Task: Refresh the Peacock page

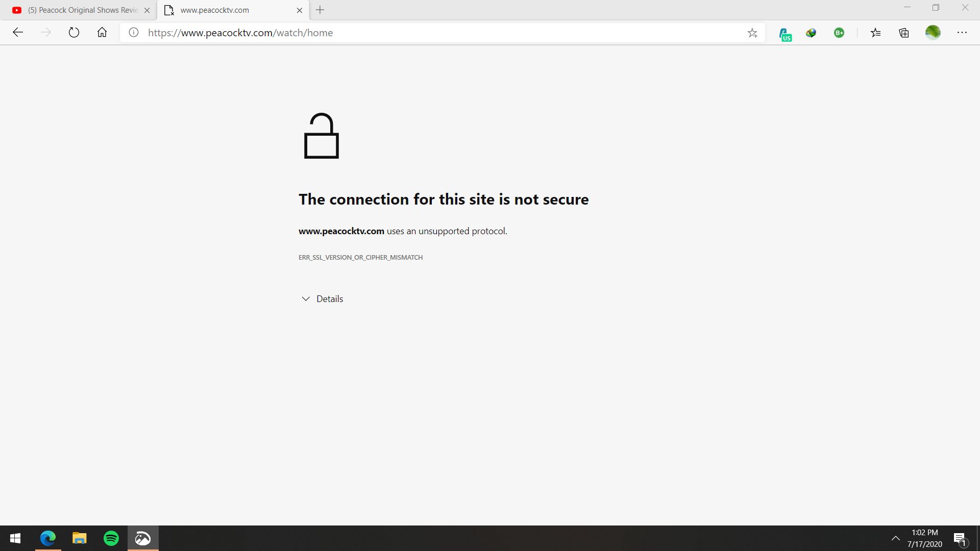Action: 74,33
